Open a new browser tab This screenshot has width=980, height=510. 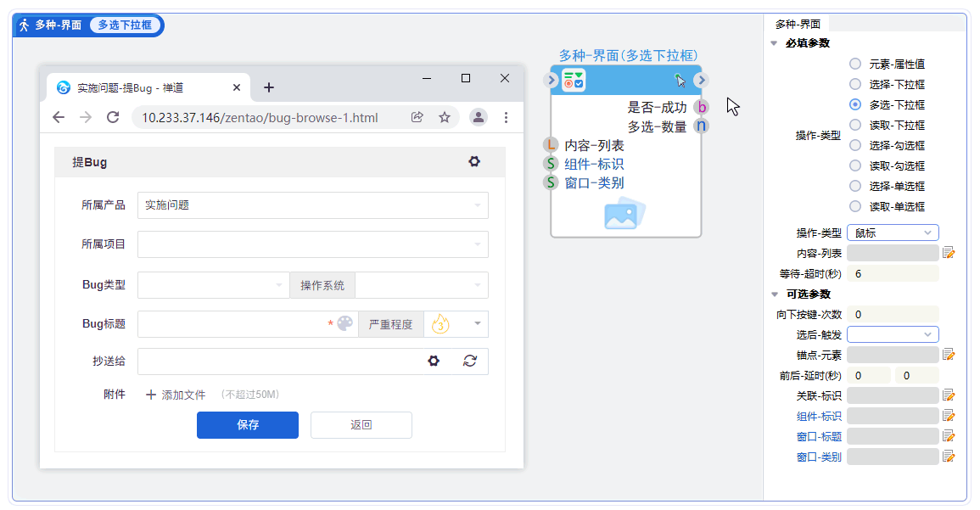pos(269,87)
